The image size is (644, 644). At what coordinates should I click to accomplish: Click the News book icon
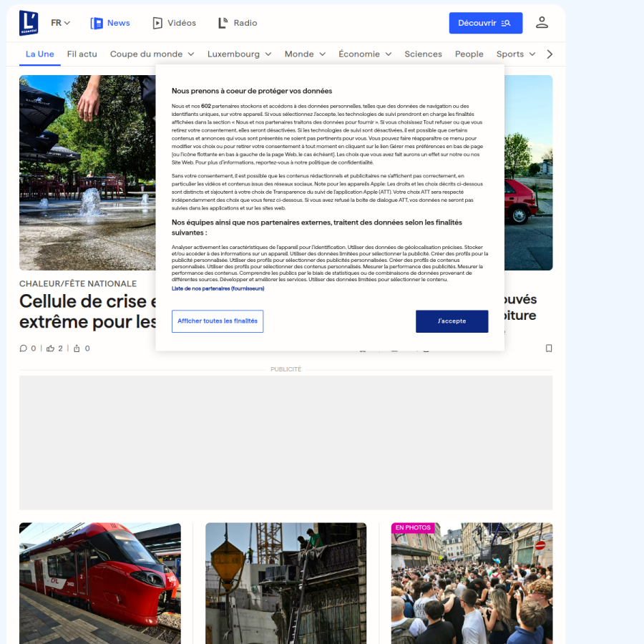point(97,23)
